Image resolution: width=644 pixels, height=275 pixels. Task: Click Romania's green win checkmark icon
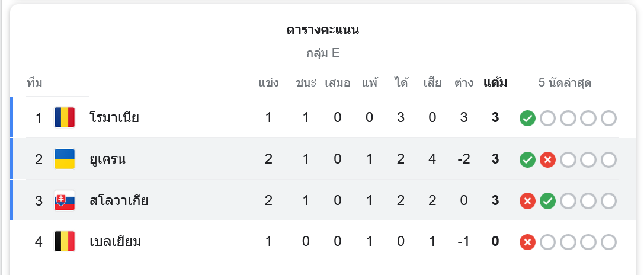[527, 119]
